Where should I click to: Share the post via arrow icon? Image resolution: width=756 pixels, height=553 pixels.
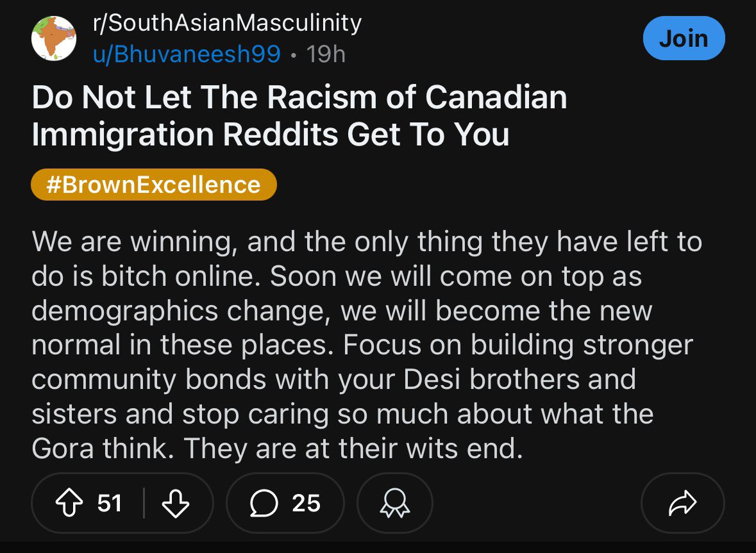(x=683, y=503)
